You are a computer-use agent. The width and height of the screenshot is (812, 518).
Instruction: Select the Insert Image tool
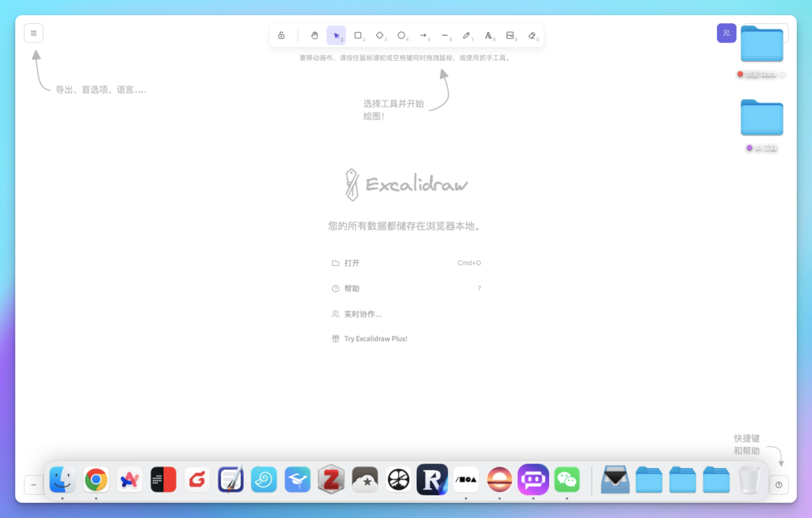tap(510, 35)
